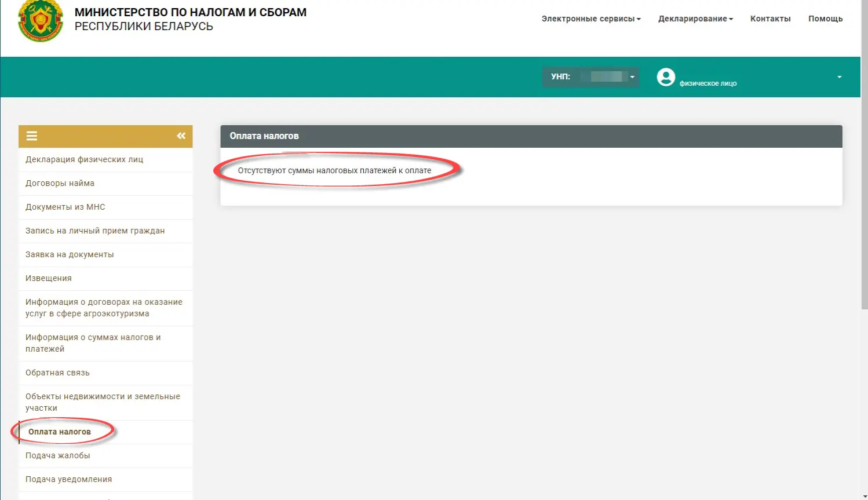Select Оплата налогов sidebar item

(105, 432)
